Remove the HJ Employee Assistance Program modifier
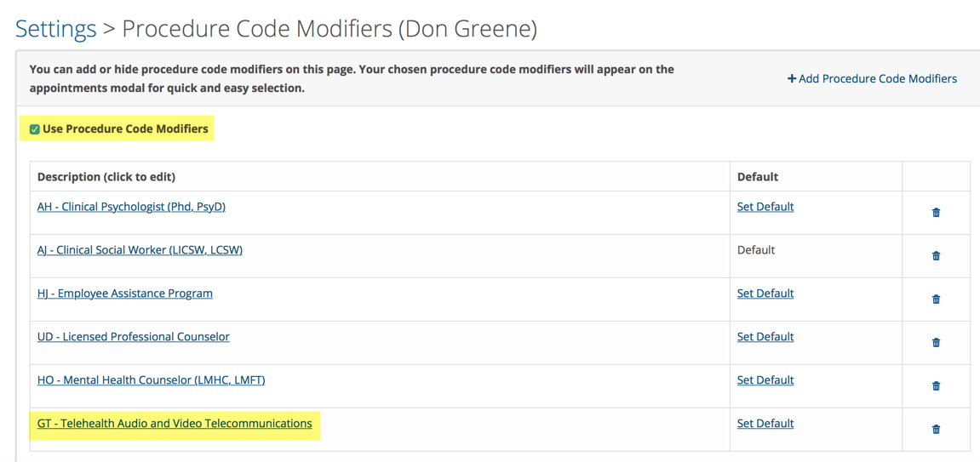Screen dimensions: 980x462 pyautogui.click(x=936, y=299)
